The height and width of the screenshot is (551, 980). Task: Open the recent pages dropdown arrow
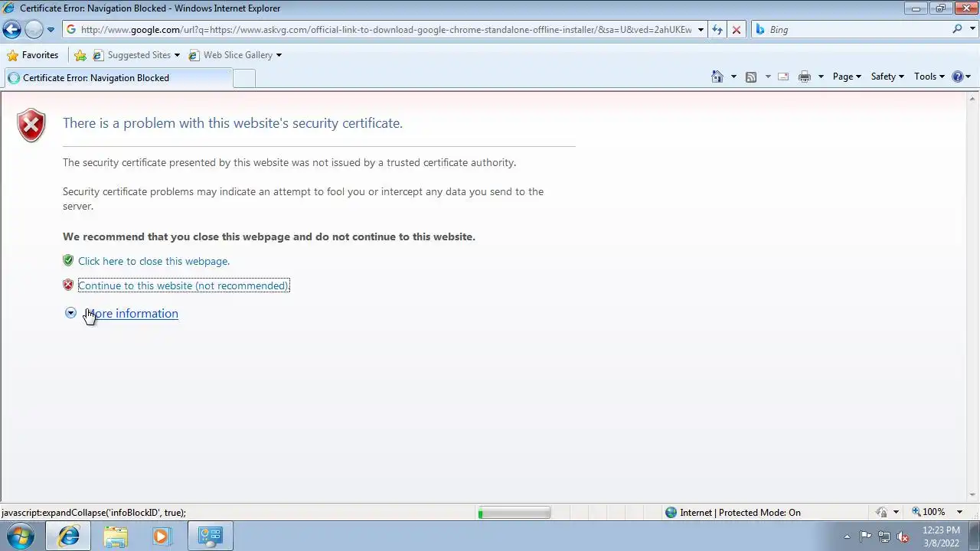(x=51, y=30)
